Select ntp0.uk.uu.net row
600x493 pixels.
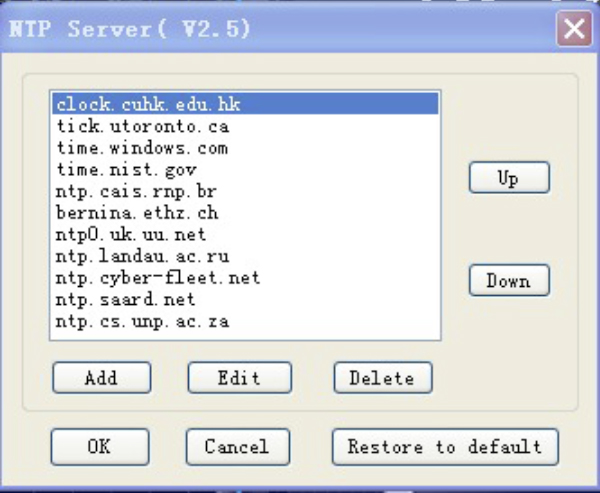(x=245, y=234)
